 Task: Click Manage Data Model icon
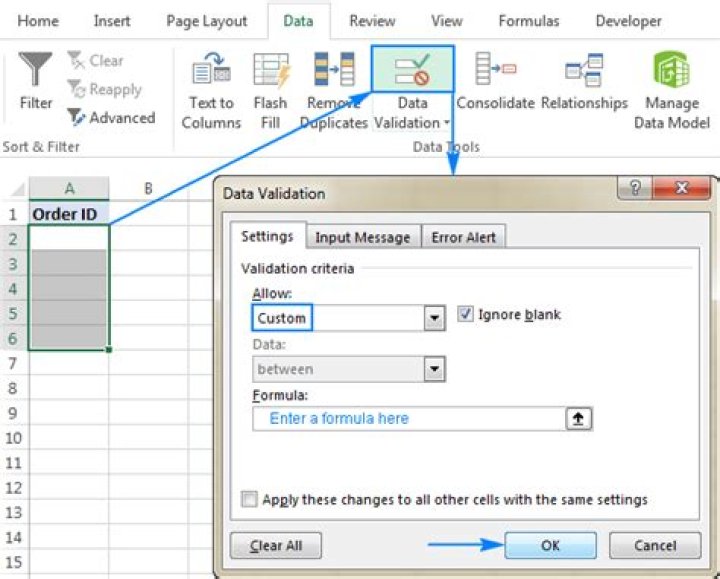click(x=672, y=69)
